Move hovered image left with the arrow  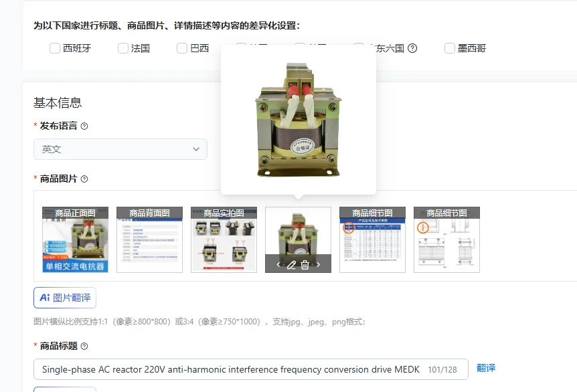(x=278, y=265)
